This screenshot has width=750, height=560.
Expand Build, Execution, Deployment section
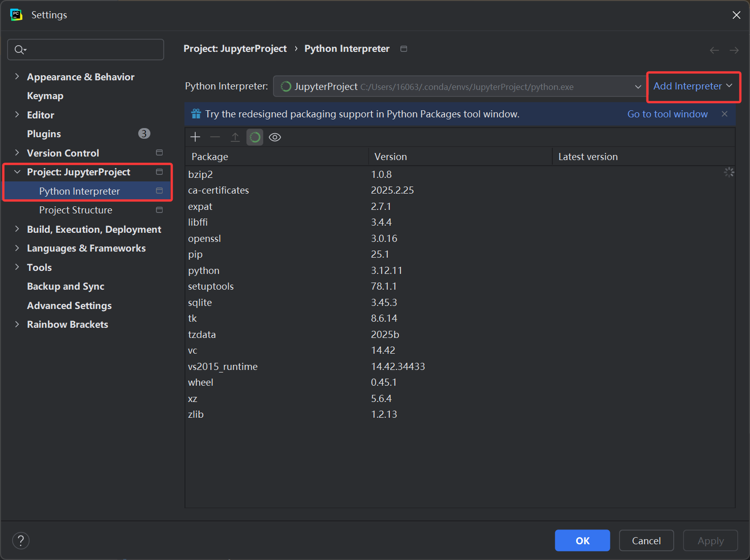[x=17, y=229]
